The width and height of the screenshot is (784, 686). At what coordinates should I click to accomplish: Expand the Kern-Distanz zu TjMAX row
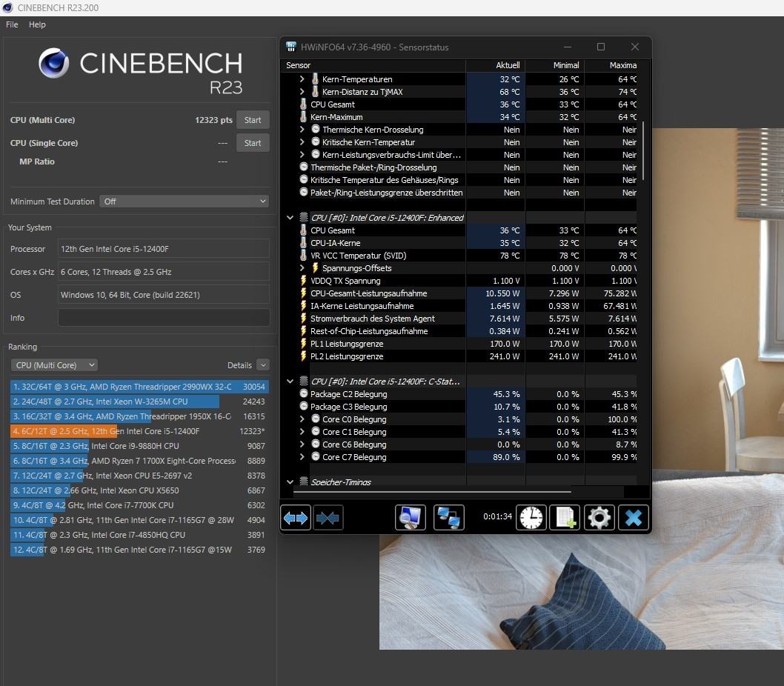[x=302, y=92]
